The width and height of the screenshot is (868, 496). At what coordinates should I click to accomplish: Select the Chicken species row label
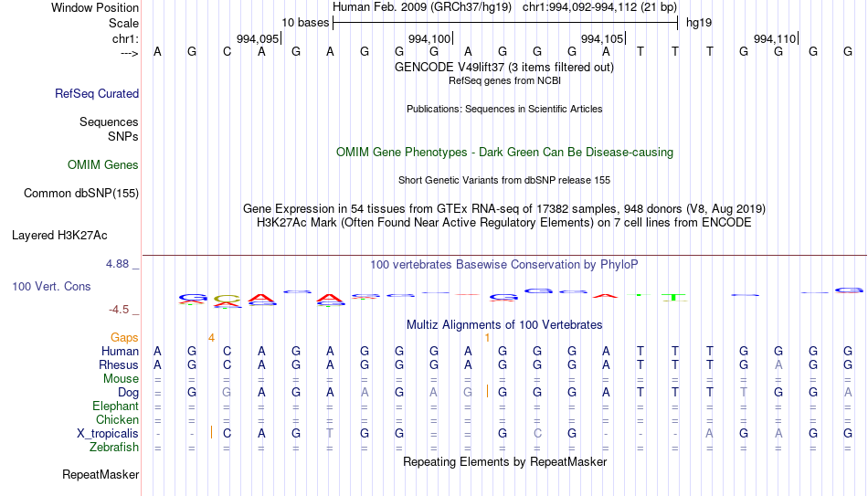click(117, 419)
